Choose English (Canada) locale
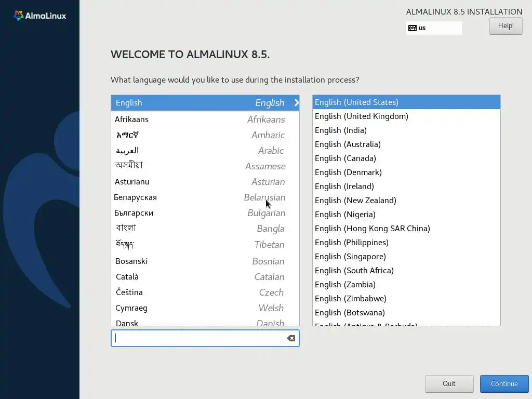This screenshot has width=532, height=399. [x=406, y=158]
